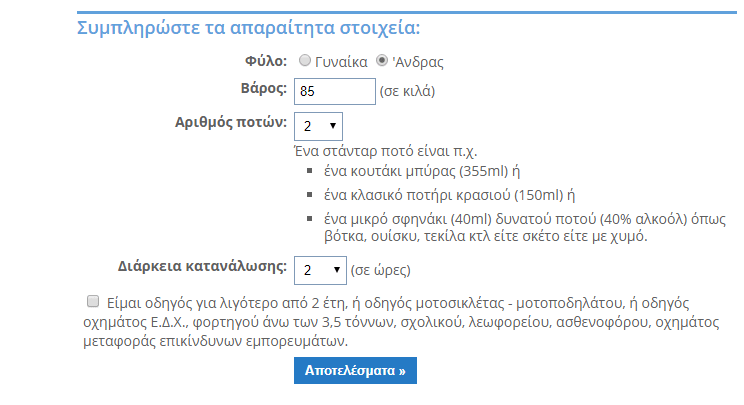
Task: Click the Αριθμός ποτών field label
Action: [231, 122]
